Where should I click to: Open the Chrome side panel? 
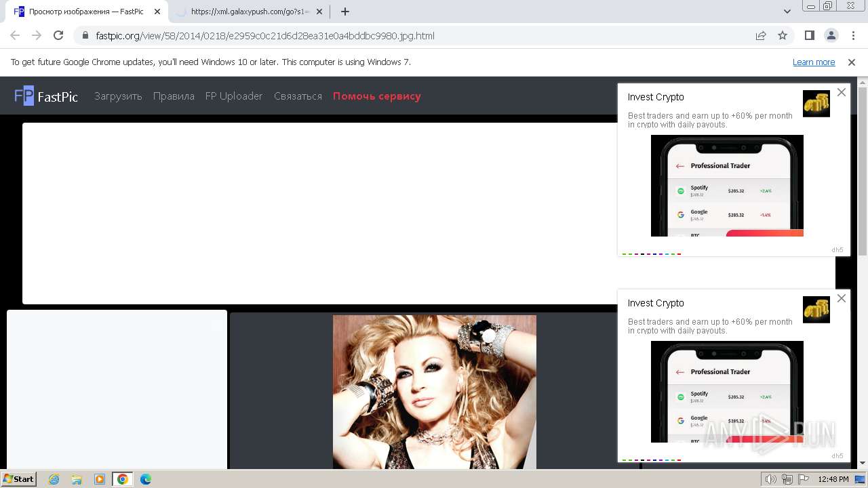(809, 36)
